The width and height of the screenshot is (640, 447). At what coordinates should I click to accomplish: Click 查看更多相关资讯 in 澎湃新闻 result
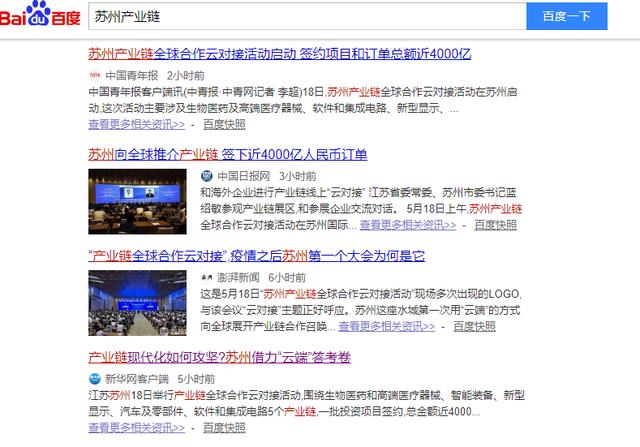[387, 326]
